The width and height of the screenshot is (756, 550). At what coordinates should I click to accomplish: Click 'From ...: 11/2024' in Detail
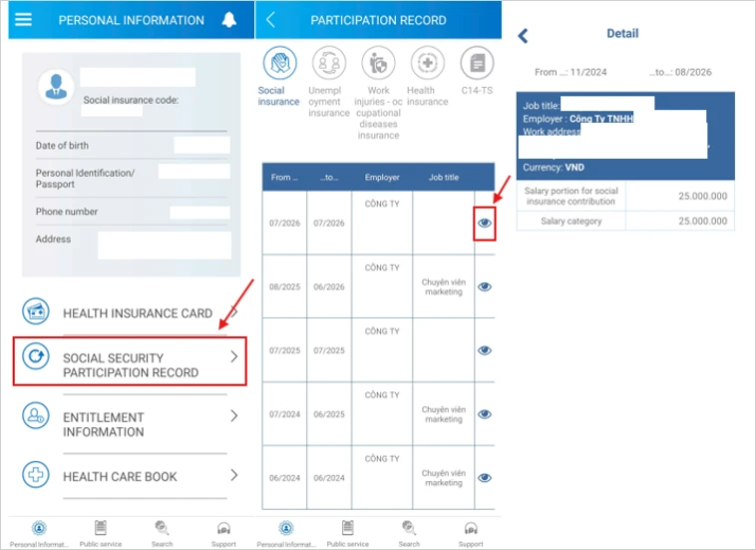click(570, 72)
